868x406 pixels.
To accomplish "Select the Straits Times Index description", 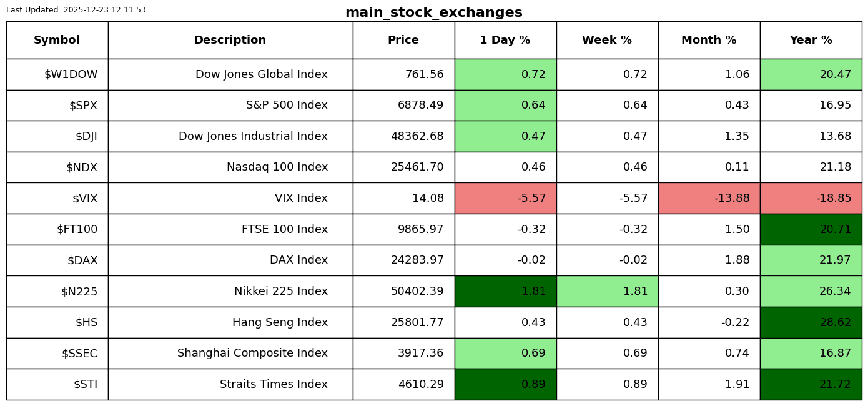I will 274,385.
